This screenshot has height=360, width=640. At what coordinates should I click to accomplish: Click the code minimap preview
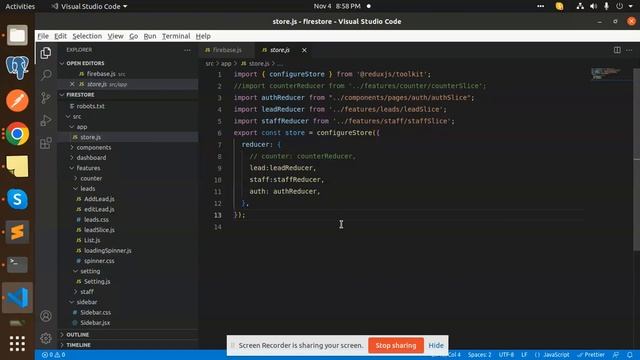[x=607, y=73]
